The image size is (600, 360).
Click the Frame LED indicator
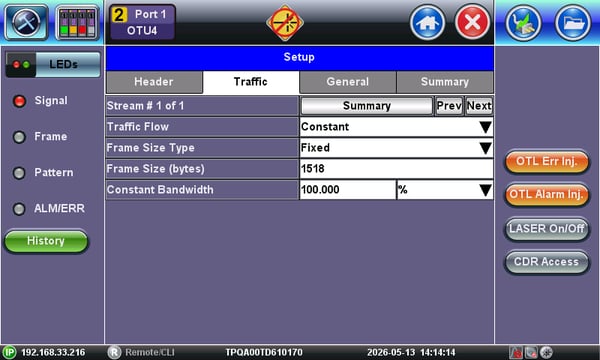(19, 137)
